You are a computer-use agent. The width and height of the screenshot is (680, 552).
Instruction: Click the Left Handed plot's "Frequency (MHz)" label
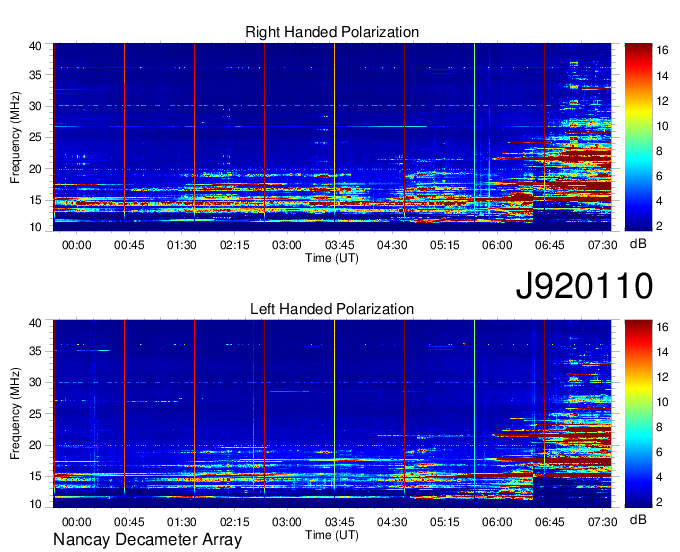point(15,414)
